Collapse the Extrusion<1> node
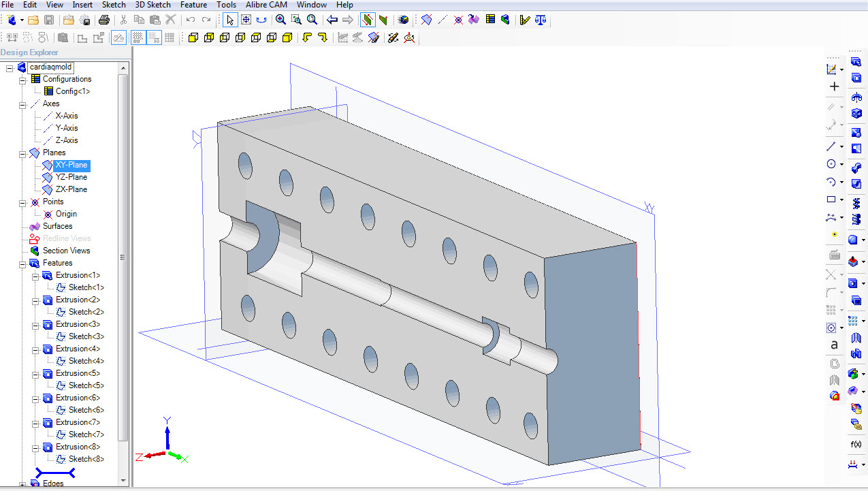Screen dimensions: 868x491 point(35,275)
